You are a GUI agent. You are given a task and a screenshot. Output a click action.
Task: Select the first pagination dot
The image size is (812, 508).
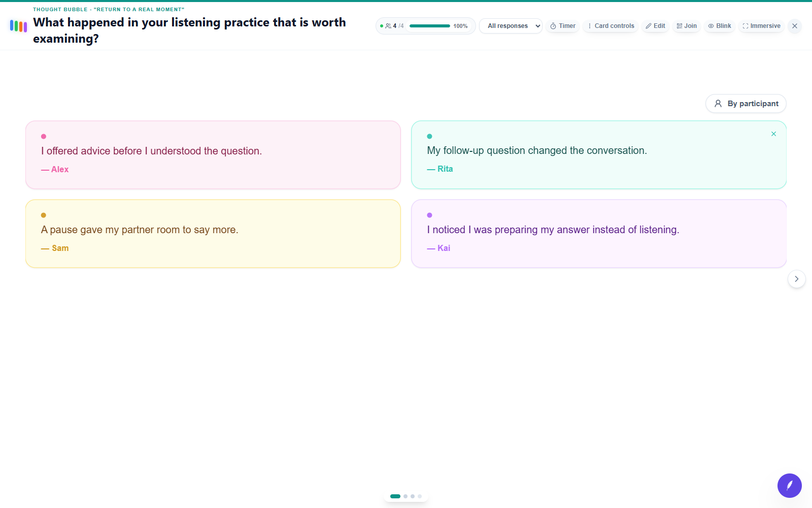(395, 496)
